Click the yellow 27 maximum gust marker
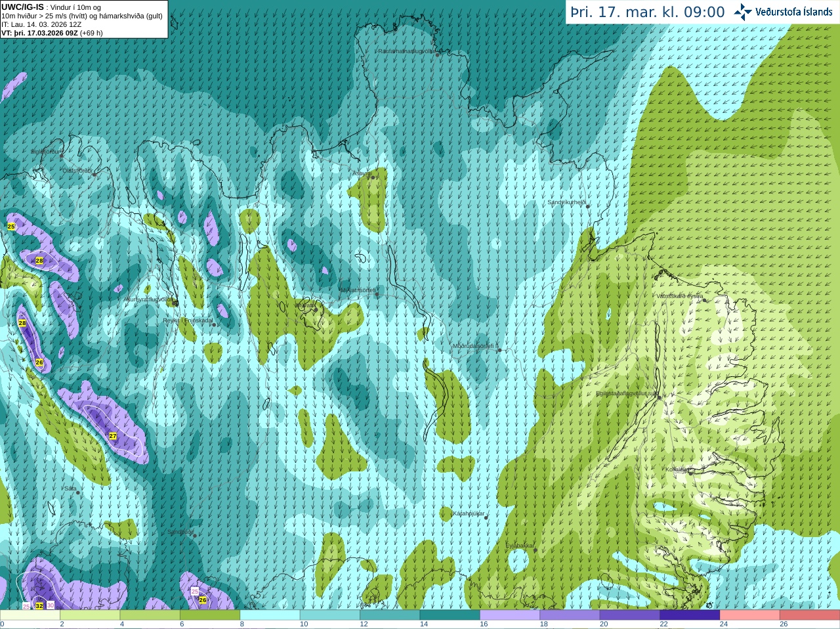840x629 pixels. (x=113, y=436)
